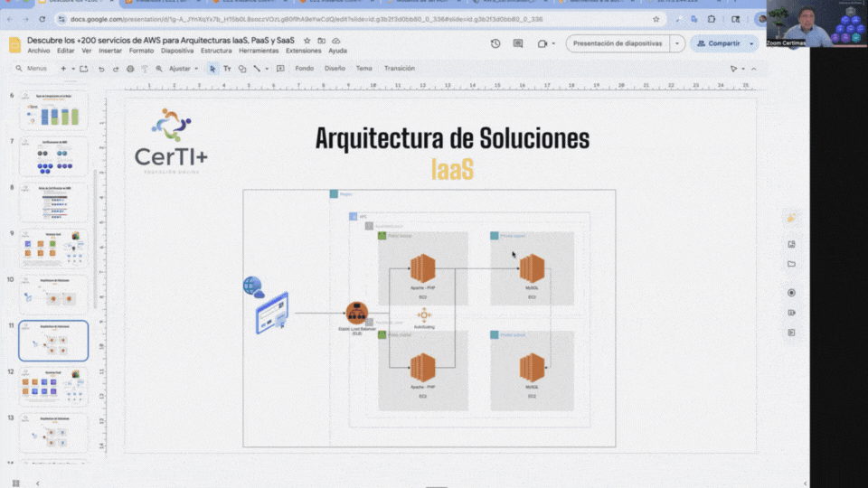
Task: Star this presentation document
Action: click(x=307, y=41)
